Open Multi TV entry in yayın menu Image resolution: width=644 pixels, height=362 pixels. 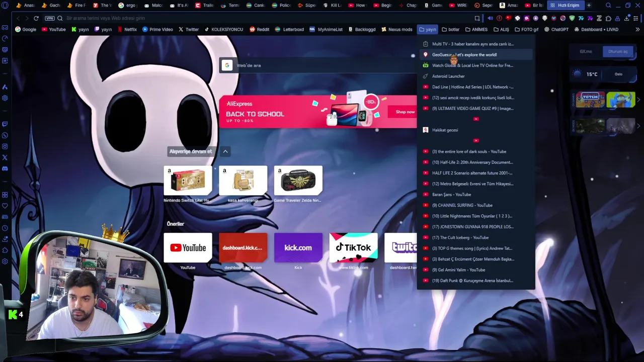click(x=475, y=44)
